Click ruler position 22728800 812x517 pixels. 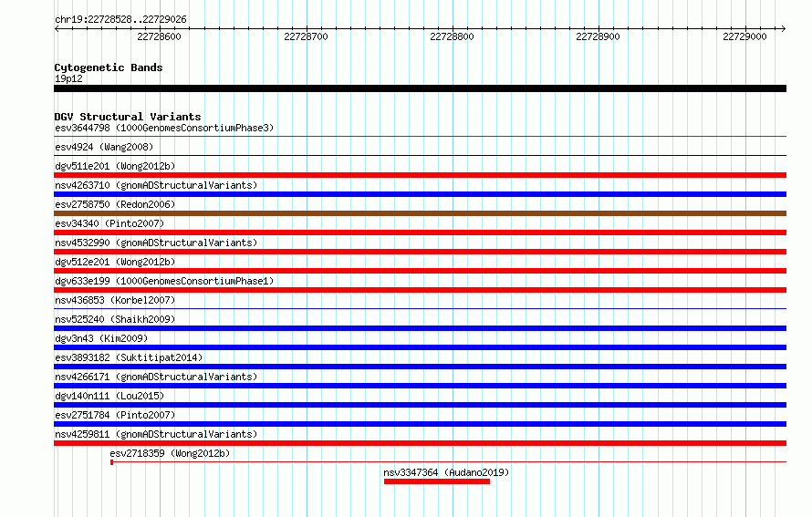click(453, 36)
